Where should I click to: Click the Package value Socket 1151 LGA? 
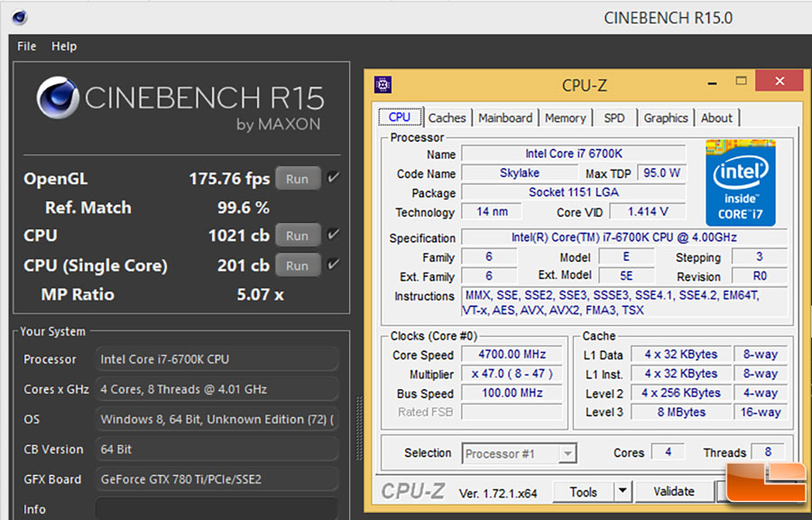[x=573, y=192]
